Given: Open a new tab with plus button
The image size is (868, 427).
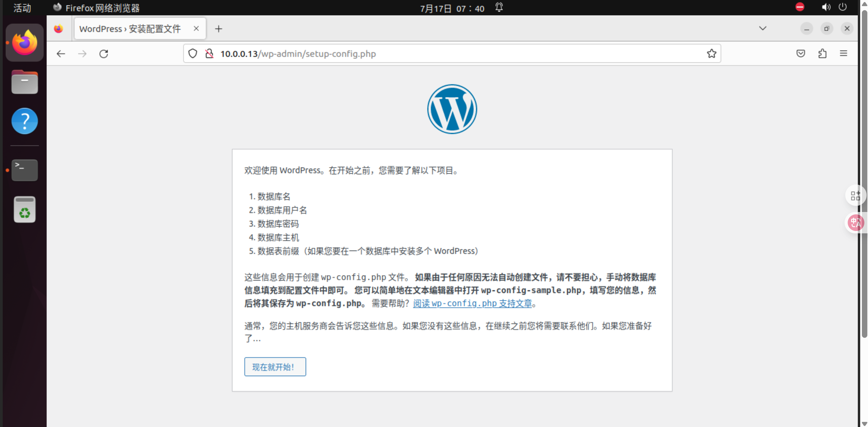Looking at the screenshot, I should [219, 29].
